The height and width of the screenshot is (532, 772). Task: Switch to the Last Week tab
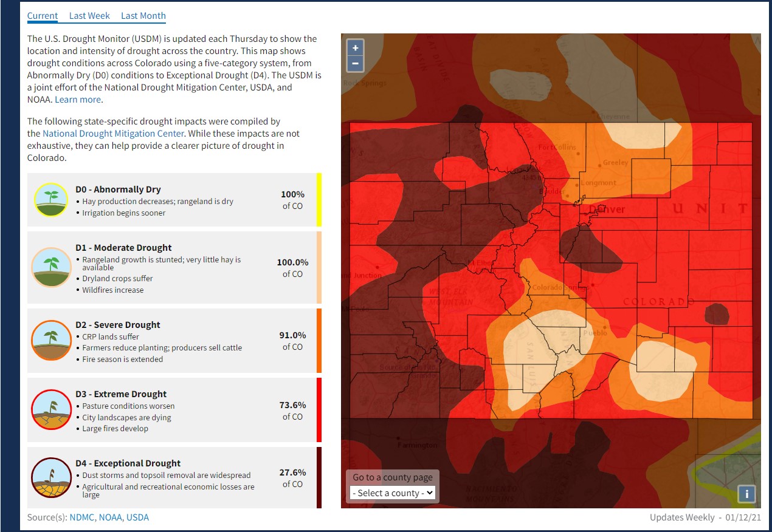[x=89, y=16]
